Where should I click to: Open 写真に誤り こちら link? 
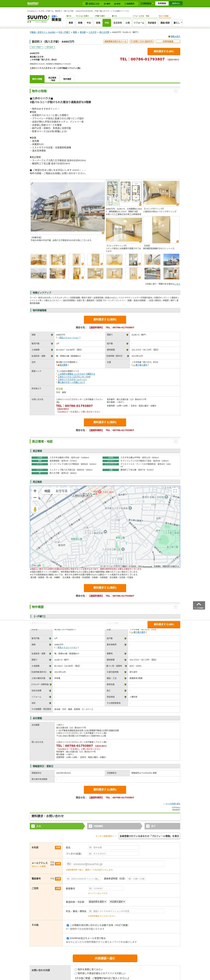click(177, 284)
